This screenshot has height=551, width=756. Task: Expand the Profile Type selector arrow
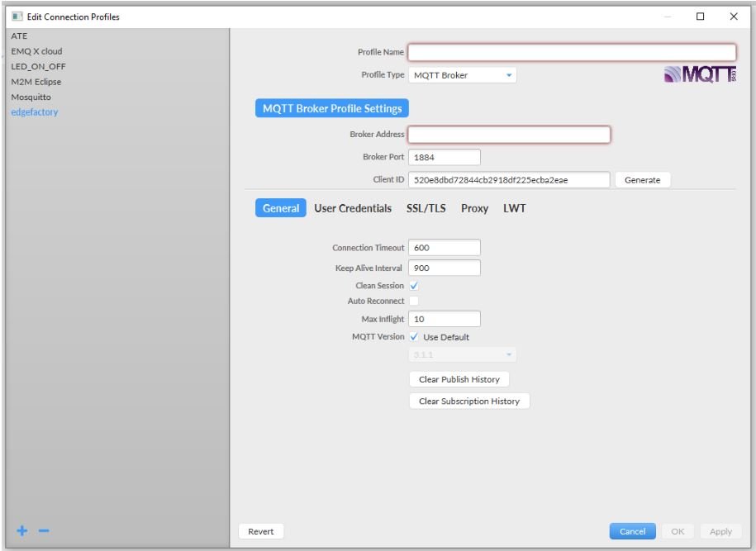pyautogui.click(x=507, y=74)
